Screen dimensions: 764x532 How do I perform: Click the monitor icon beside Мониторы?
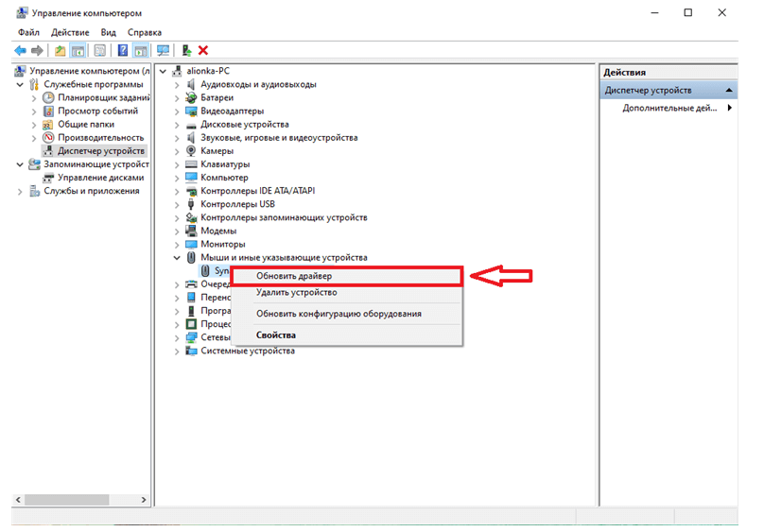click(191, 244)
